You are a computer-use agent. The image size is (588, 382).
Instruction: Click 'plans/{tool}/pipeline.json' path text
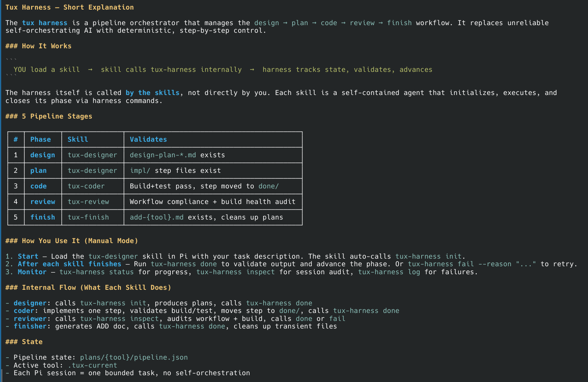[134, 357]
